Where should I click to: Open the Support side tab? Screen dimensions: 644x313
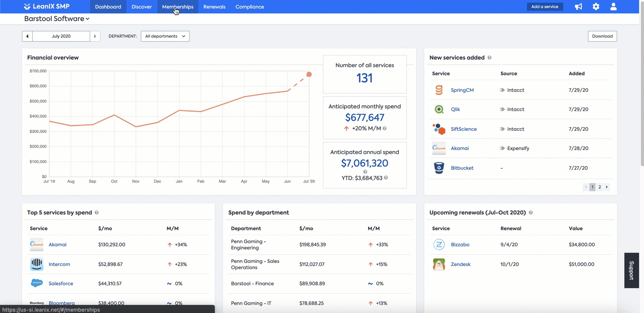631,270
